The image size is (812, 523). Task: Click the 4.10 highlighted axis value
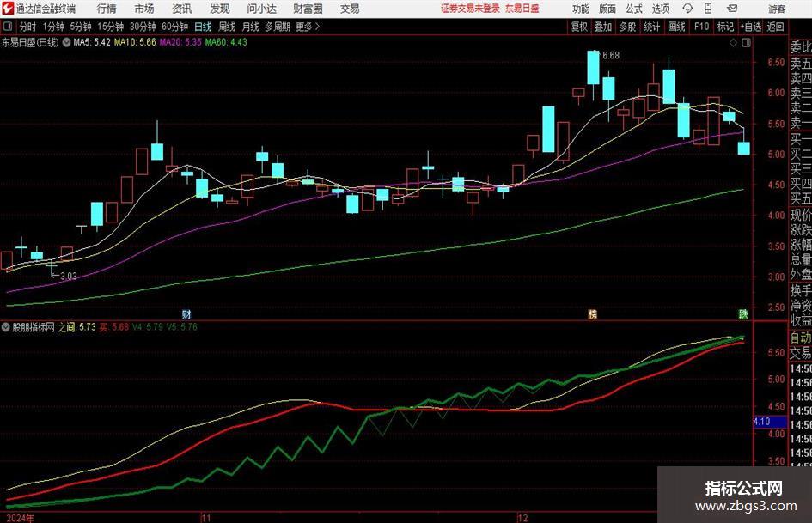769,422
